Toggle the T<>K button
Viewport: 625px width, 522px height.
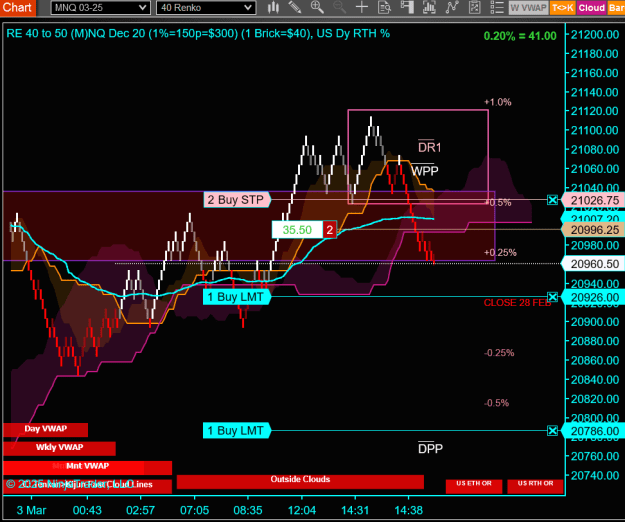562,8
